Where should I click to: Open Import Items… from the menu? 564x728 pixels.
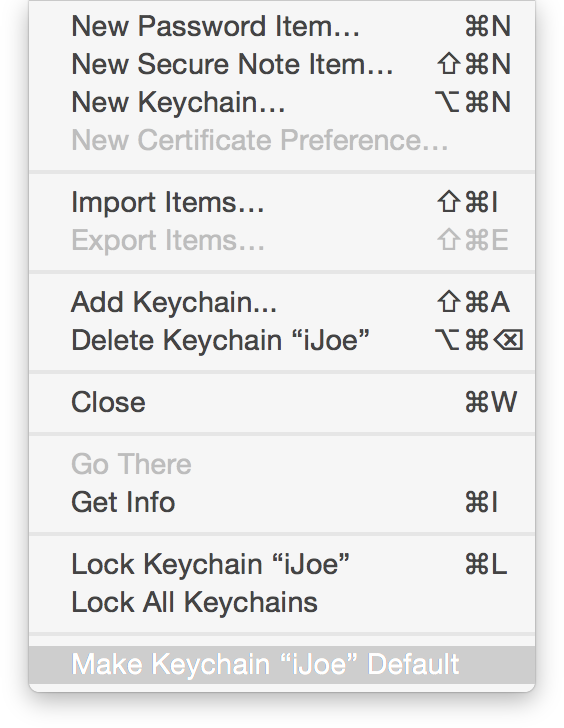[282, 202]
